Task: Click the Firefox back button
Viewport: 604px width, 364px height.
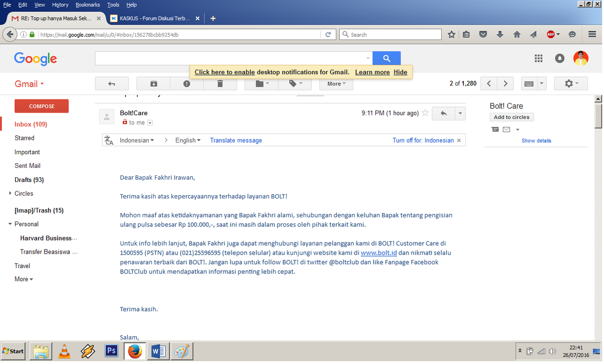Action: click(x=10, y=34)
